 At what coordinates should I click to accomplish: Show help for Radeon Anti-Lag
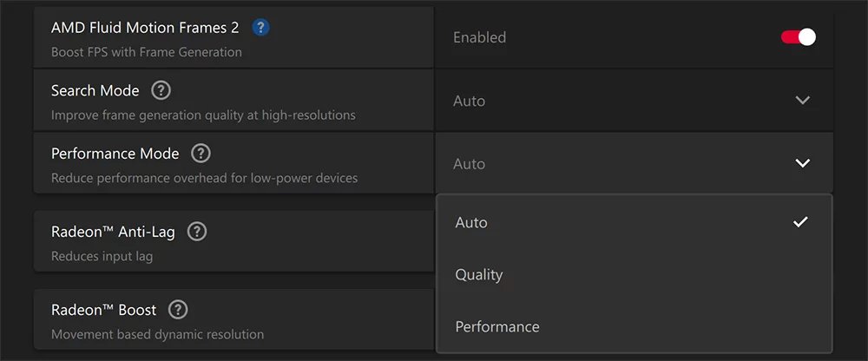[197, 232]
